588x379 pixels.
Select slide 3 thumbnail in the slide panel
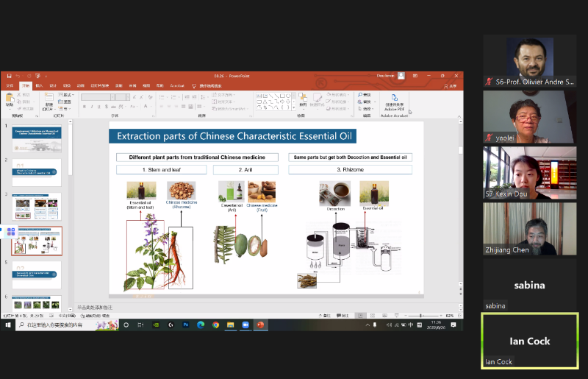coord(37,207)
